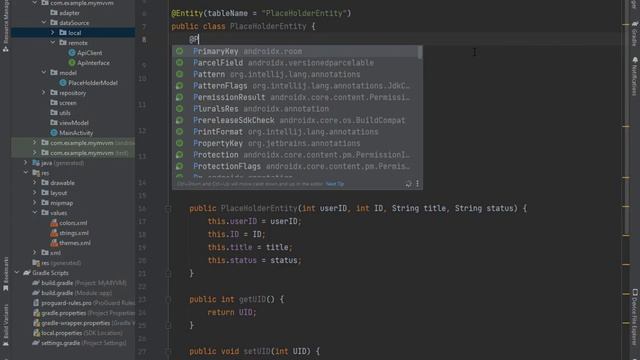Collapse the values folder

coord(35,213)
